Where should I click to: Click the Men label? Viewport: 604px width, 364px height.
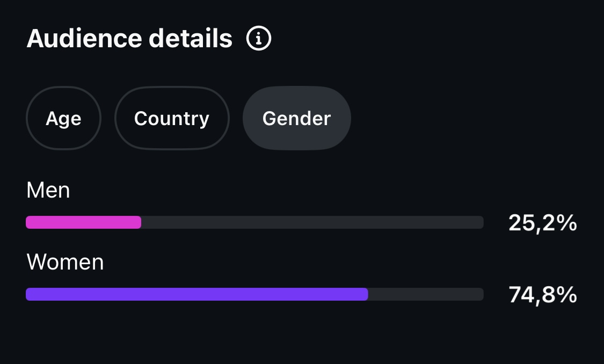[x=48, y=190]
